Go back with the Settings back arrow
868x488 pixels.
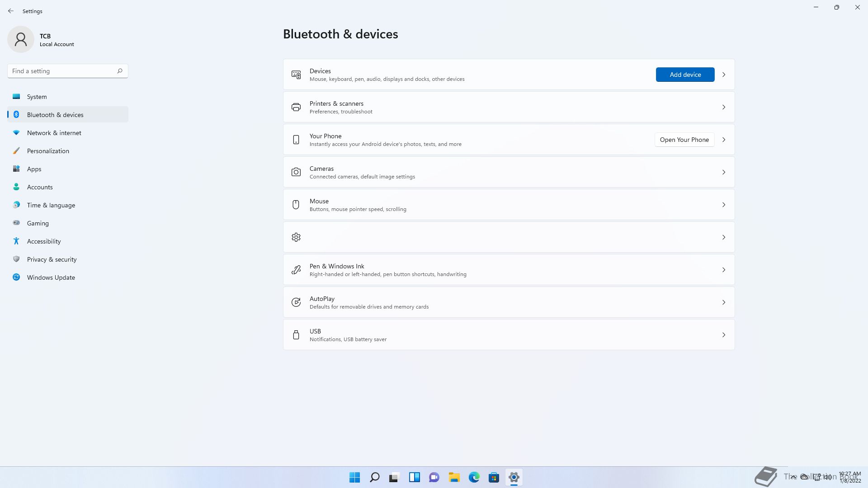pyautogui.click(x=11, y=11)
